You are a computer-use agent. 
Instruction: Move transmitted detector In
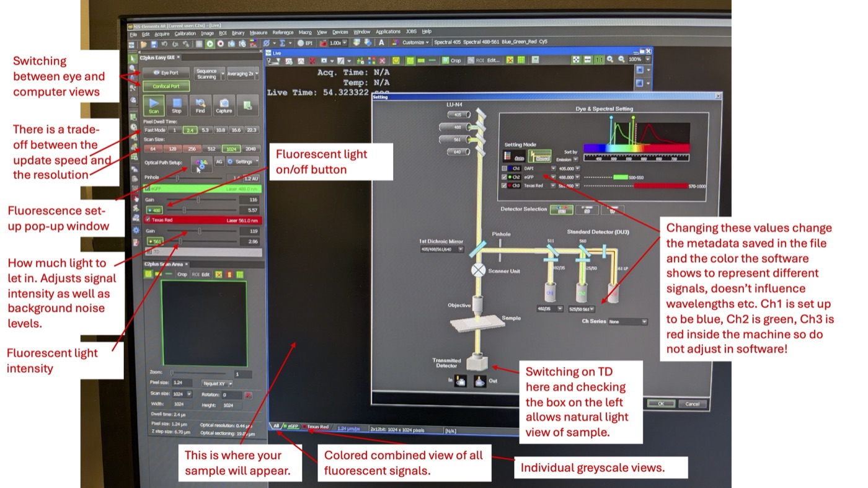tap(461, 382)
